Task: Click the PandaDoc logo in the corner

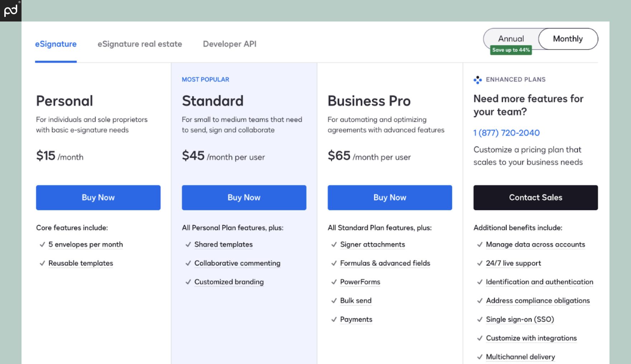Action: [x=10, y=10]
